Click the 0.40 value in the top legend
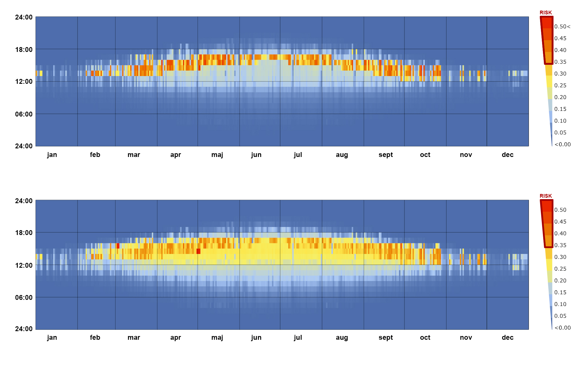588x365 pixels. pos(560,50)
